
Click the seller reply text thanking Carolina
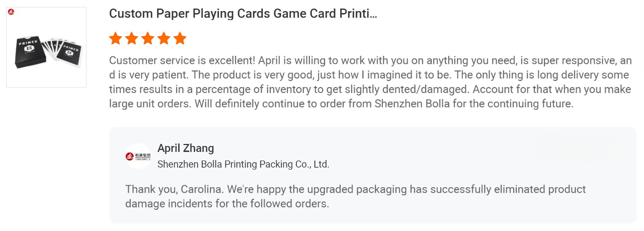click(x=355, y=197)
